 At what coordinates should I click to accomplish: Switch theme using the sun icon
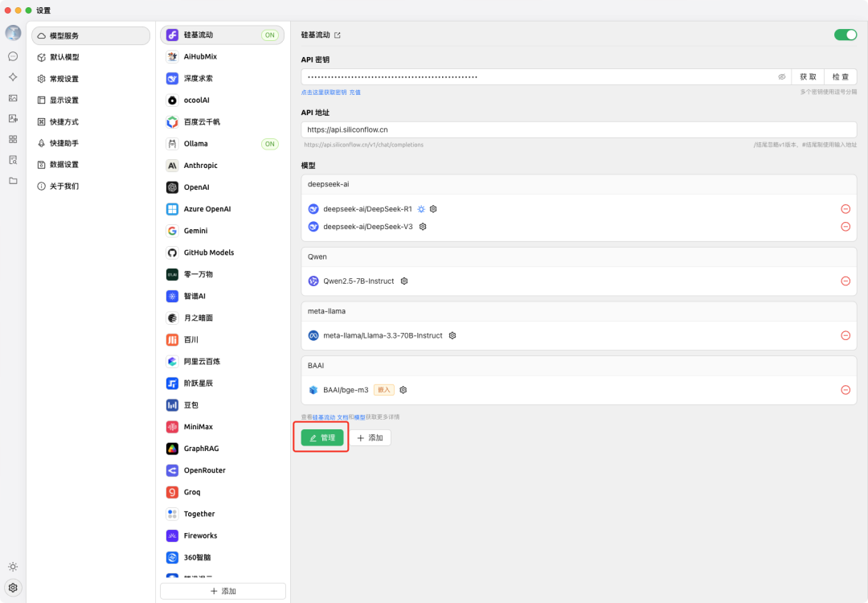pyautogui.click(x=13, y=567)
